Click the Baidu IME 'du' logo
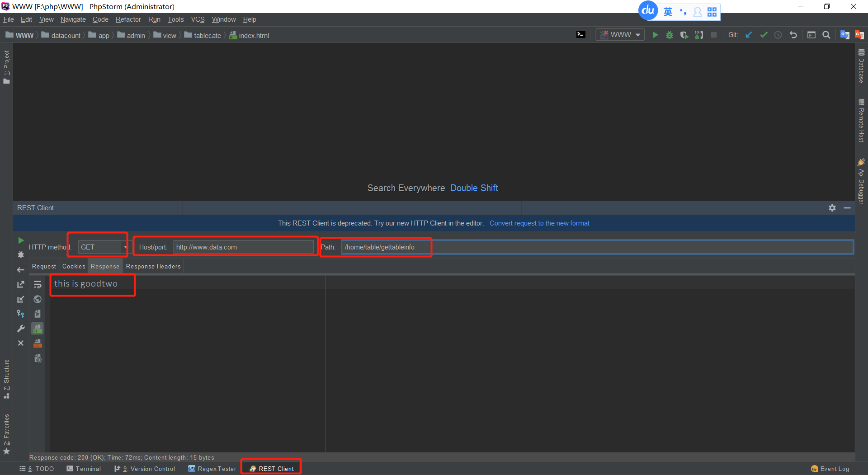This screenshot has width=868, height=475. (648, 10)
